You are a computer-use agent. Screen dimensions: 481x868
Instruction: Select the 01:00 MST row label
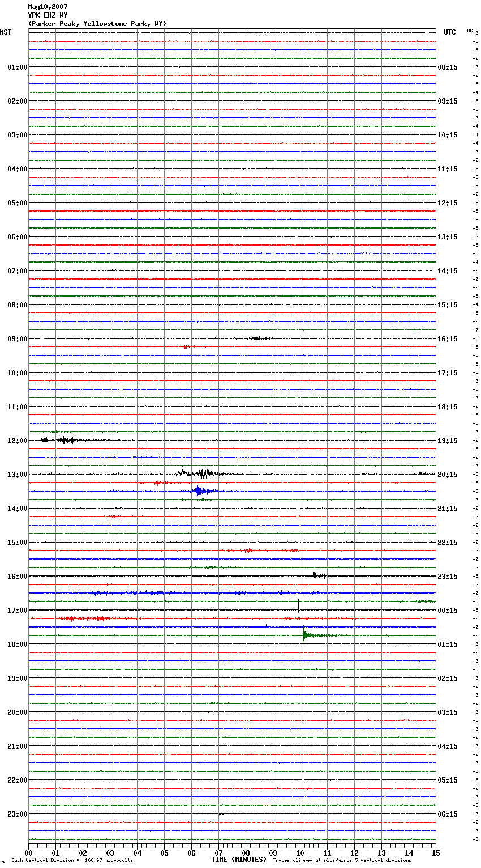17,67
